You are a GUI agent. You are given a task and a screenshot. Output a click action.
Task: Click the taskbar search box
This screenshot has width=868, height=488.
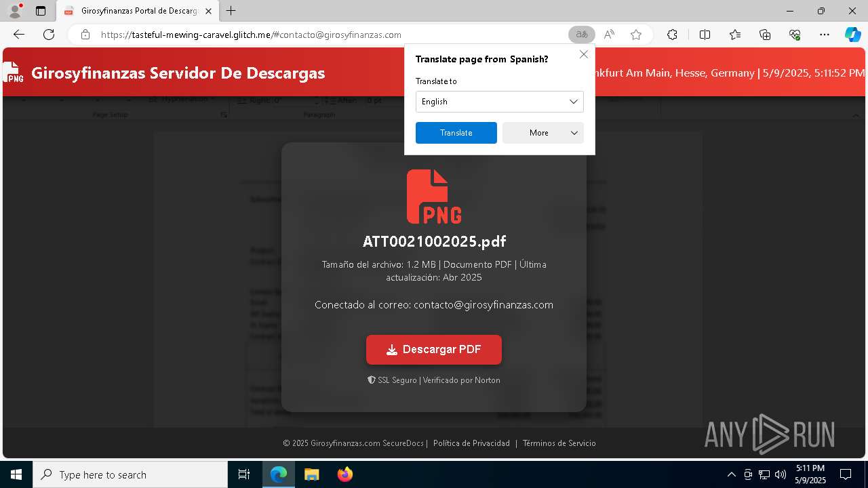point(130,474)
